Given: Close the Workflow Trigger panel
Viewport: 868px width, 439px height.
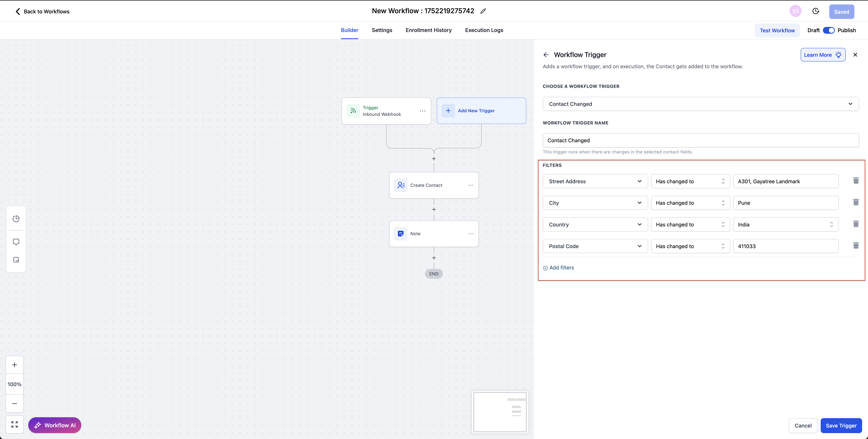Looking at the screenshot, I should 855,55.
